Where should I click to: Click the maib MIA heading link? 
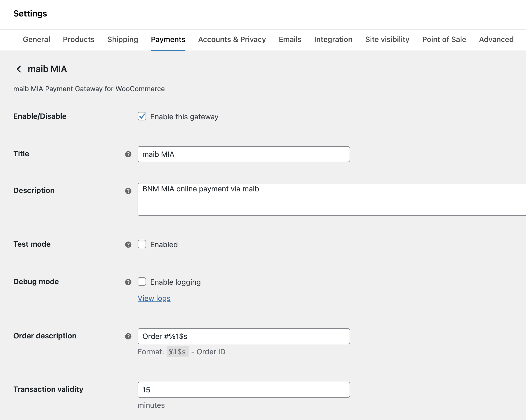coord(47,69)
